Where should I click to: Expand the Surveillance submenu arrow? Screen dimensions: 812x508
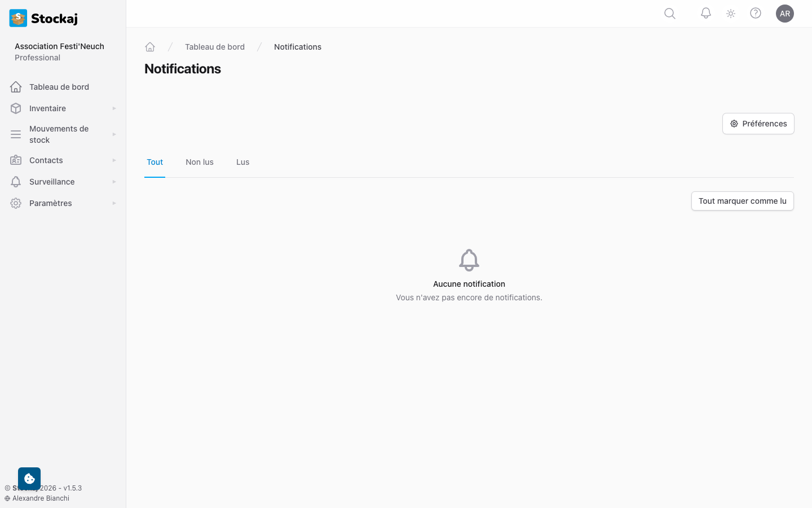114,182
